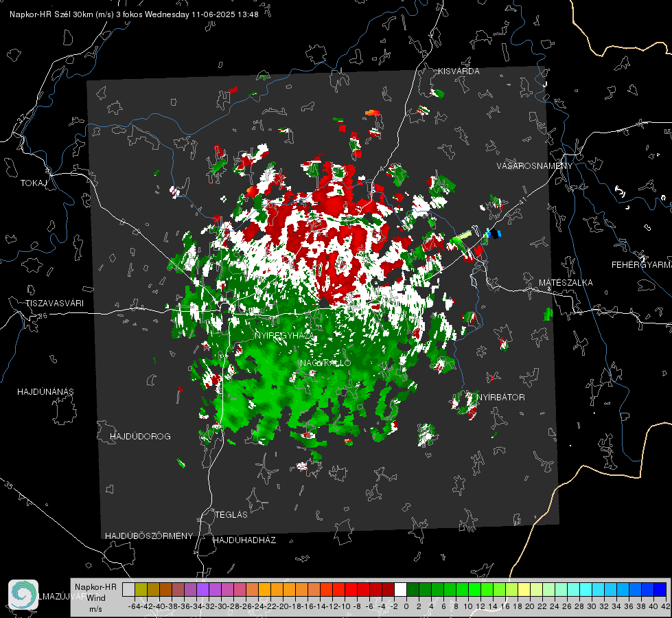
Task: Select the MÁTÉSZALKA city label
Action: (566, 283)
